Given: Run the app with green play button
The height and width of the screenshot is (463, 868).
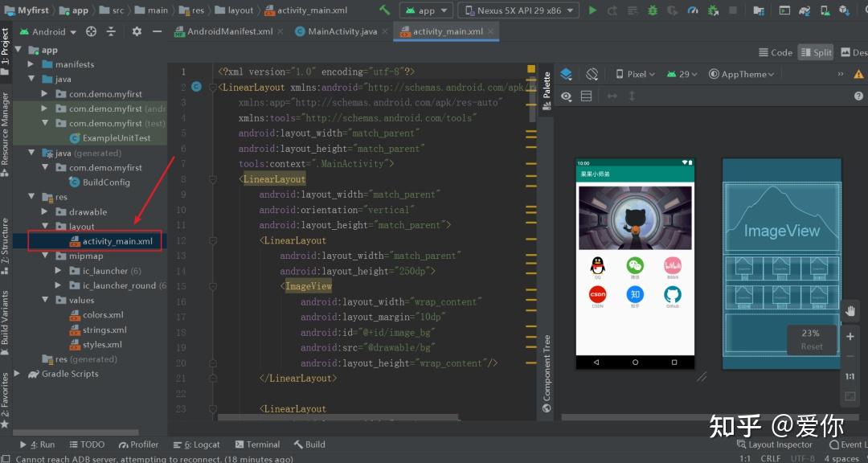Looking at the screenshot, I should [x=592, y=10].
